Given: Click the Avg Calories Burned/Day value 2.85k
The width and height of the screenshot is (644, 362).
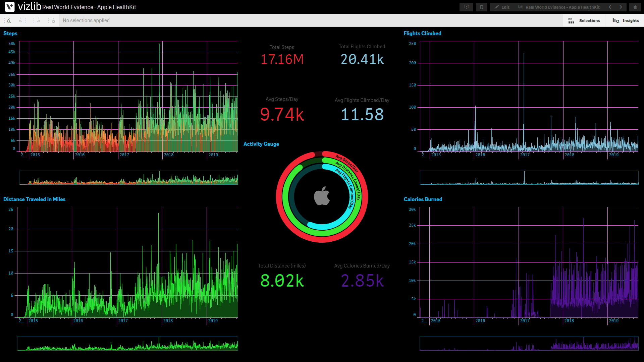Looking at the screenshot, I should [x=362, y=281].
